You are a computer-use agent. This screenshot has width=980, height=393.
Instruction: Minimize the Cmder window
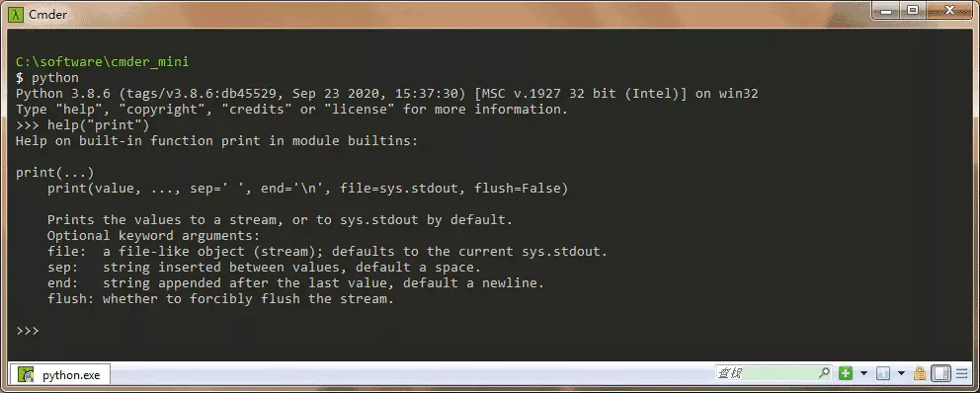click(x=888, y=10)
